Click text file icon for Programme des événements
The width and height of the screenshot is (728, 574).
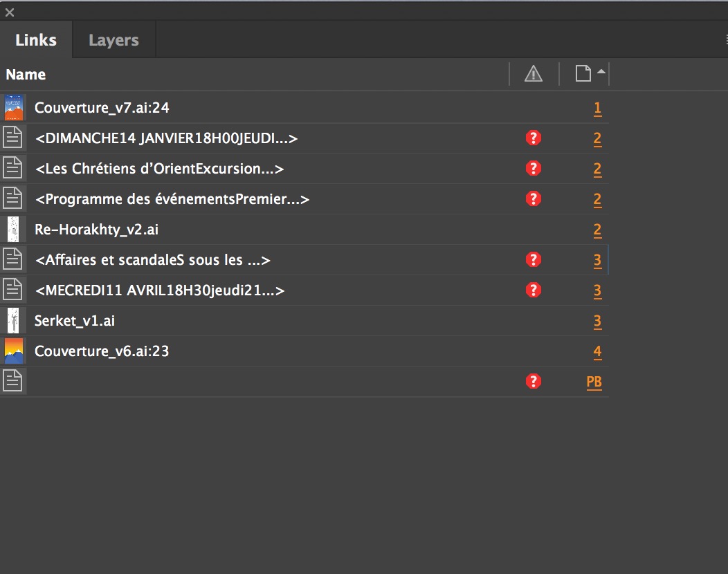(12, 198)
